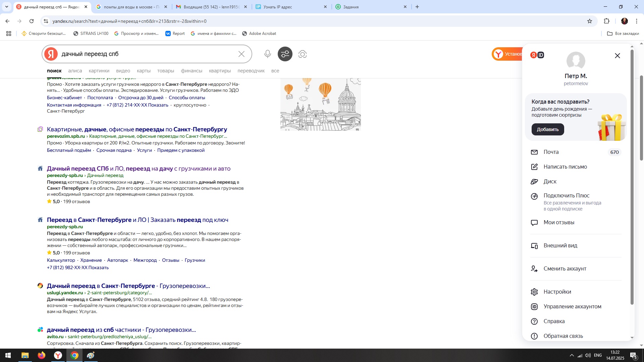The width and height of the screenshot is (644, 362).
Task: Open the Windows Start menu
Action: pyautogui.click(x=8, y=355)
